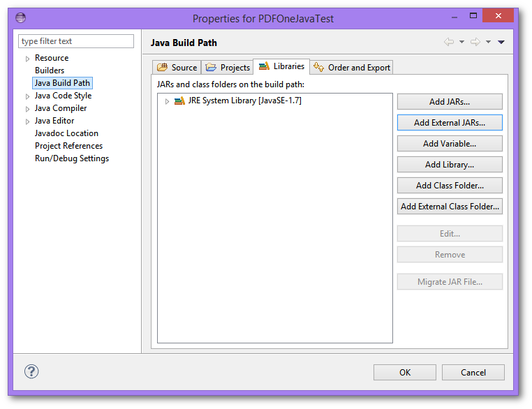This screenshot has height=409, width=532.
Task: Close the Properties dialog window
Action: [498, 15]
